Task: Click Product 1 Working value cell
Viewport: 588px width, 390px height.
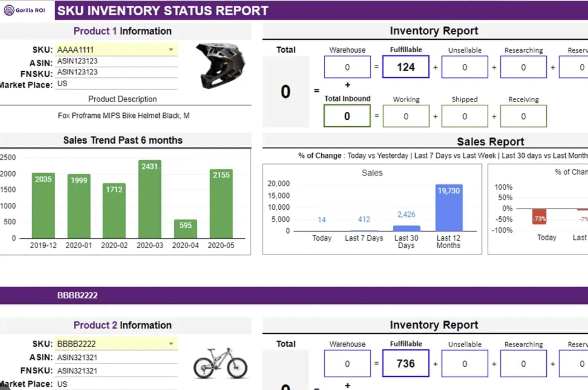Action: 406,116
